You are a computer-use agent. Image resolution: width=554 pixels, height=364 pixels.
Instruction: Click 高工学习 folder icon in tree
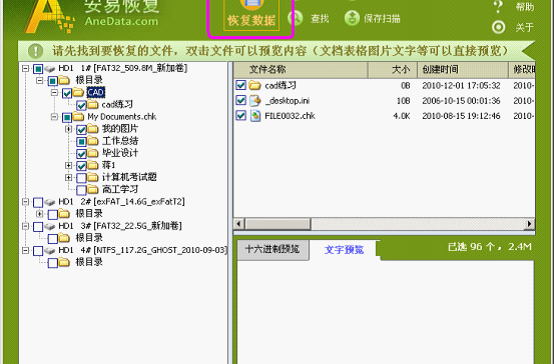coord(93,189)
